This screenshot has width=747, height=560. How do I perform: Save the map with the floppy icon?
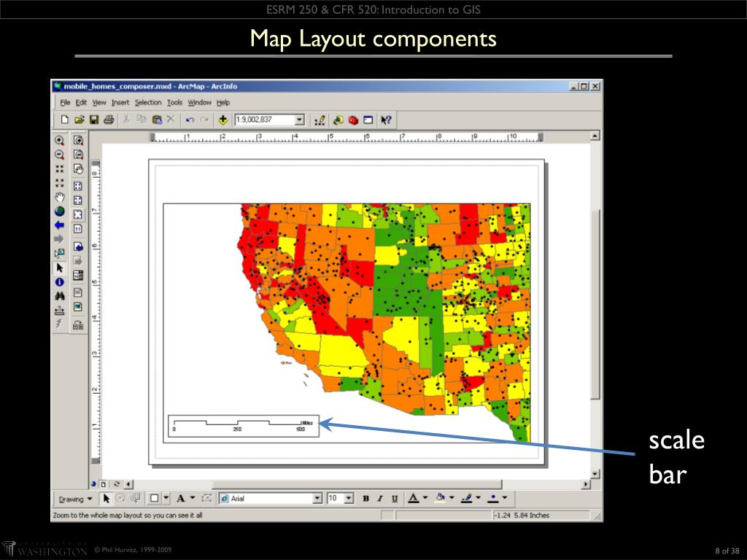pyautogui.click(x=94, y=120)
